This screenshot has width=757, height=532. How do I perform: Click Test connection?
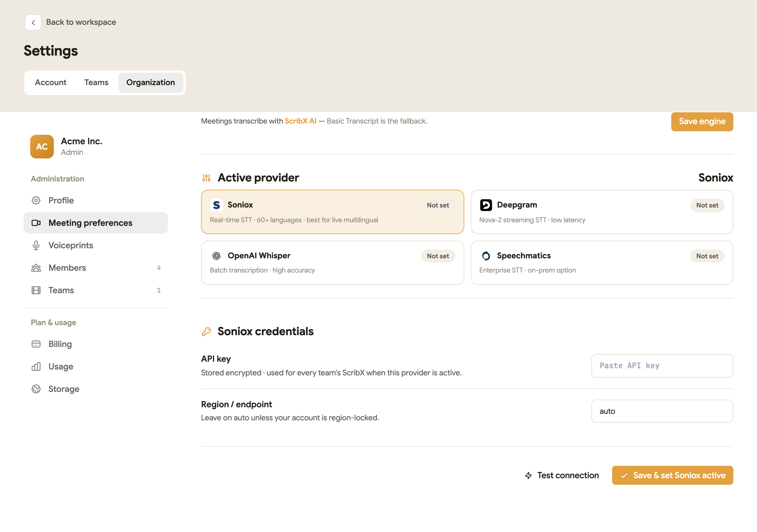(562, 475)
